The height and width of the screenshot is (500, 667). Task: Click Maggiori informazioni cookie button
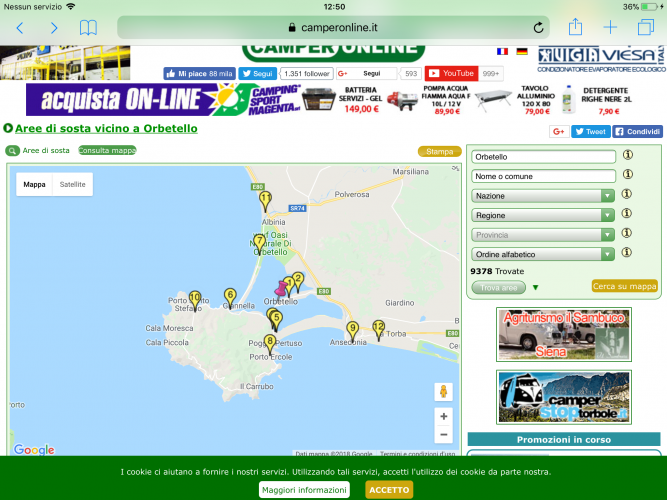point(304,490)
